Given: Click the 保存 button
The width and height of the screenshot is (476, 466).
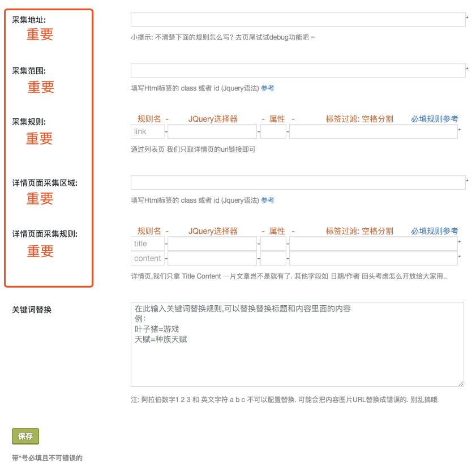Looking at the screenshot, I should (25, 436).
